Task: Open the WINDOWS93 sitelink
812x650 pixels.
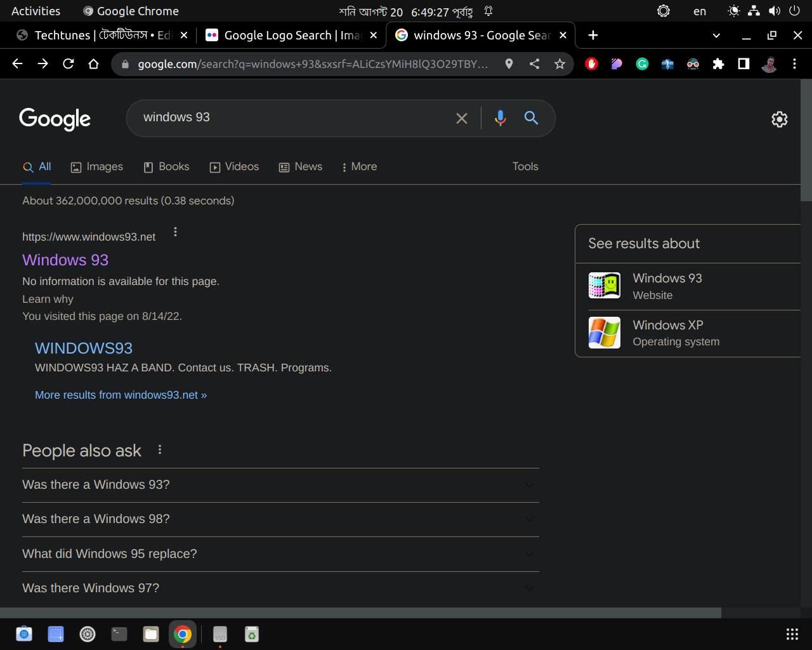Action: tap(84, 348)
